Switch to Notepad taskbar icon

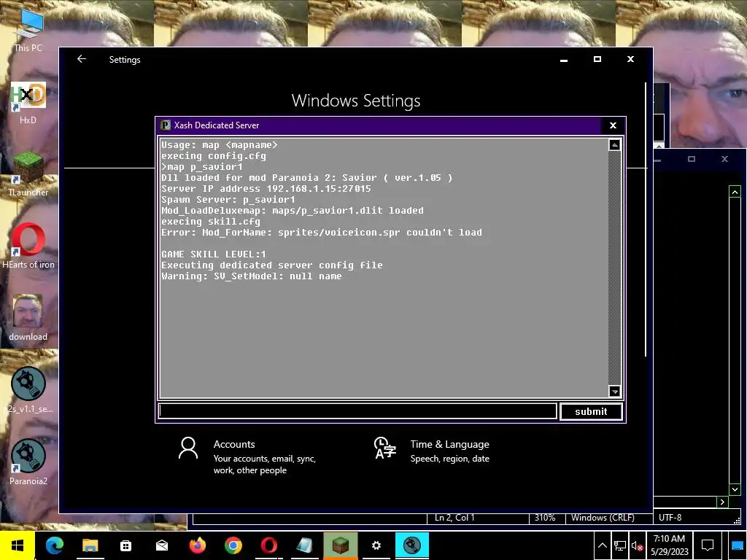pos(304,545)
